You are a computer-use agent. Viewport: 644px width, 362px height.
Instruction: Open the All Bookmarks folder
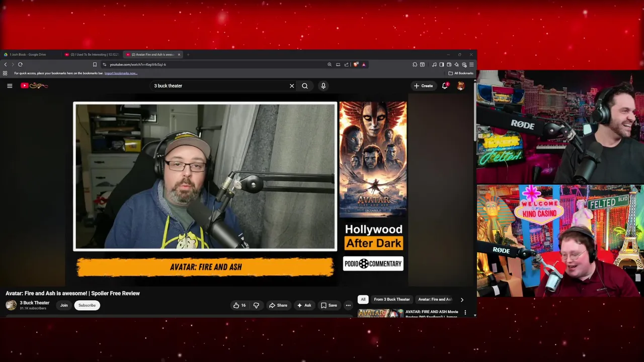pos(461,73)
